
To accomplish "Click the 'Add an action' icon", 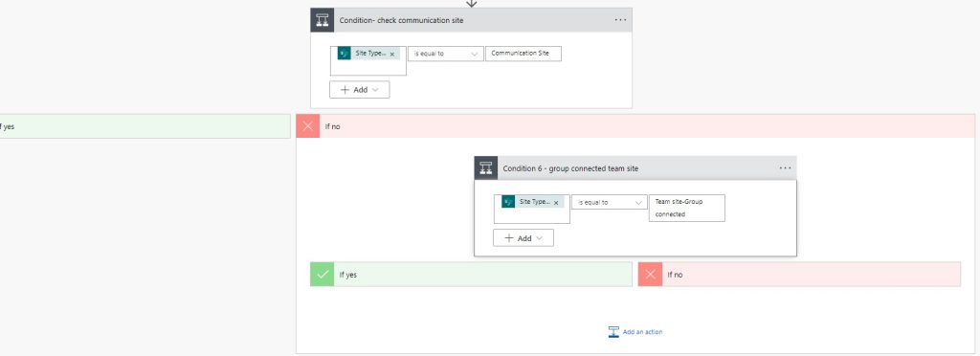I will pyautogui.click(x=613, y=332).
